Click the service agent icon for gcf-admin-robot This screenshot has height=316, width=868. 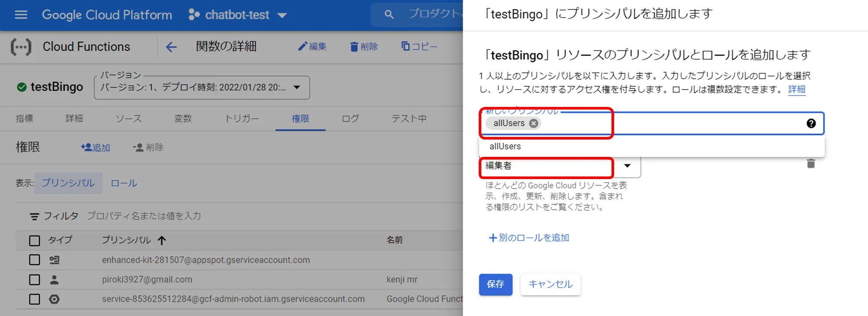point(54,299)
